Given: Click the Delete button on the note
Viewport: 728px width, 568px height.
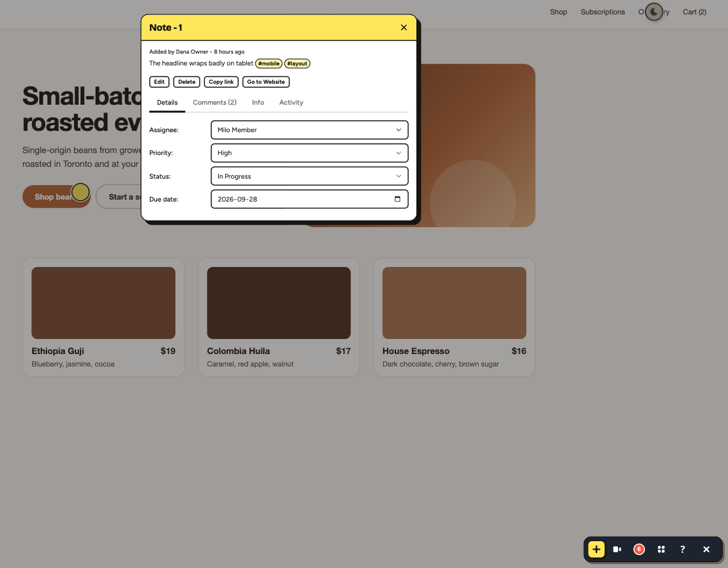Looking at the screenshot, I should coord(187,82).
